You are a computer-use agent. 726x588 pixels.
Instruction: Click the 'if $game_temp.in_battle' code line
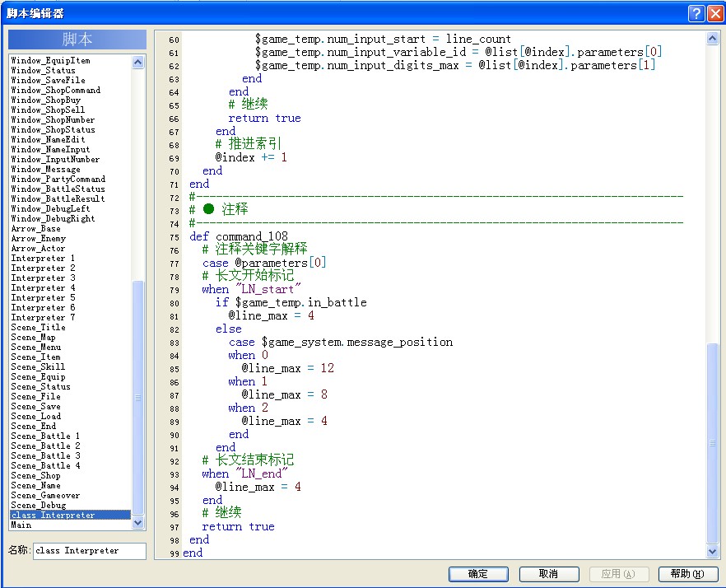[x=291, y=302]
